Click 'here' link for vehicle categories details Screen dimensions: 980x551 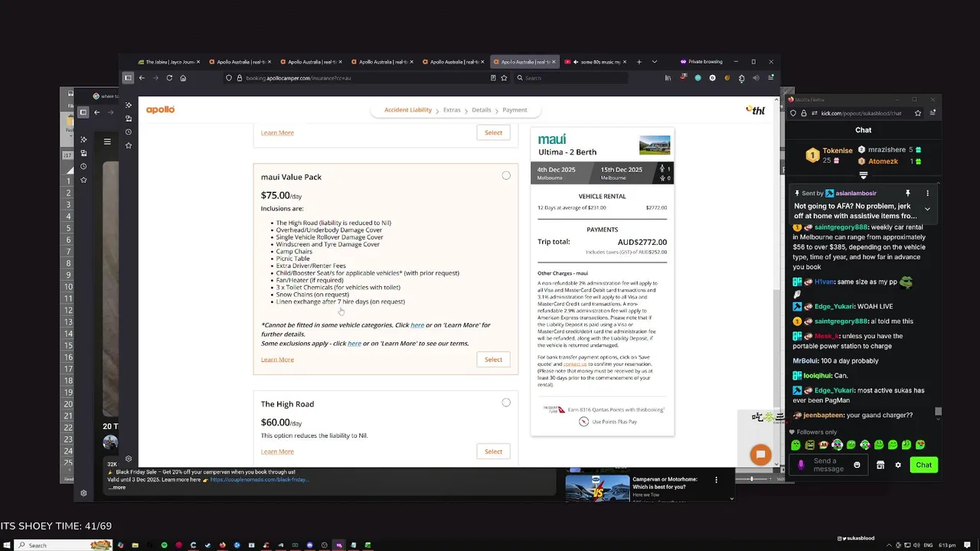coord(417,325)
